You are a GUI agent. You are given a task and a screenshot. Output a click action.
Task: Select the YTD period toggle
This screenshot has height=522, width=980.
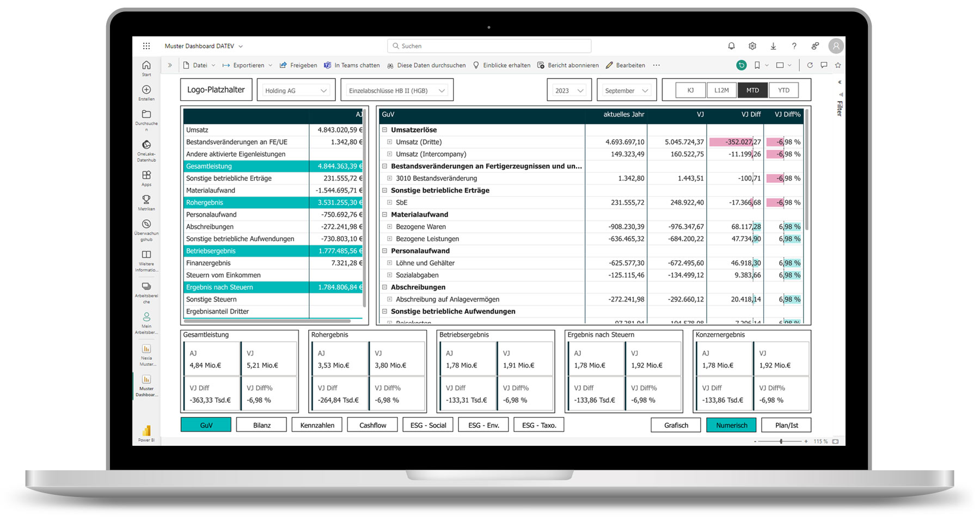point(784,90)
